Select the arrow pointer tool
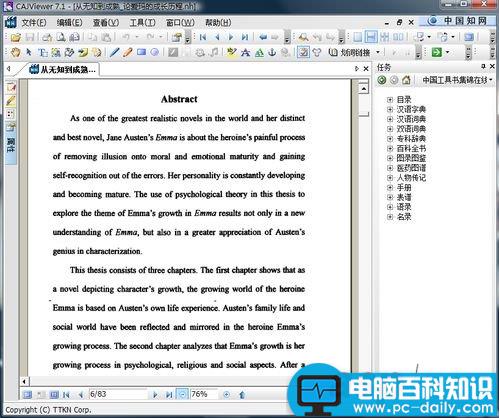 click(x=29, y=52)
